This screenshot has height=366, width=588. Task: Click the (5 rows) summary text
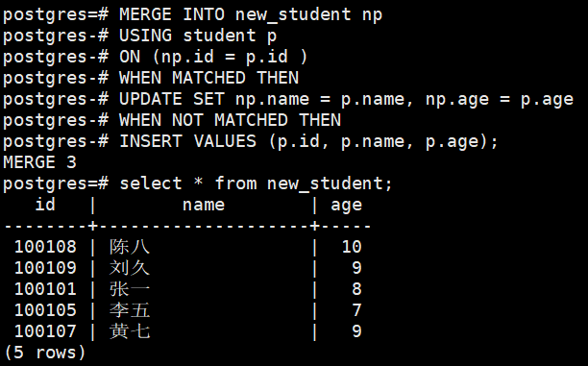coord(44,353)
